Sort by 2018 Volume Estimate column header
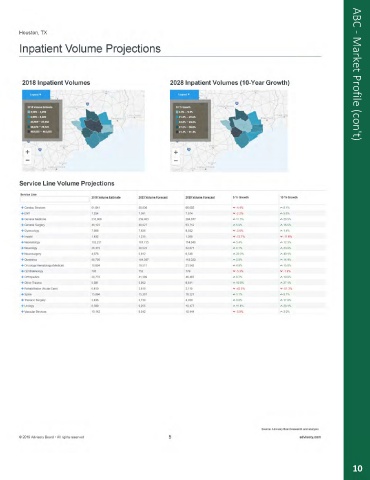The image size is (370, 480). tap(106, 198)
